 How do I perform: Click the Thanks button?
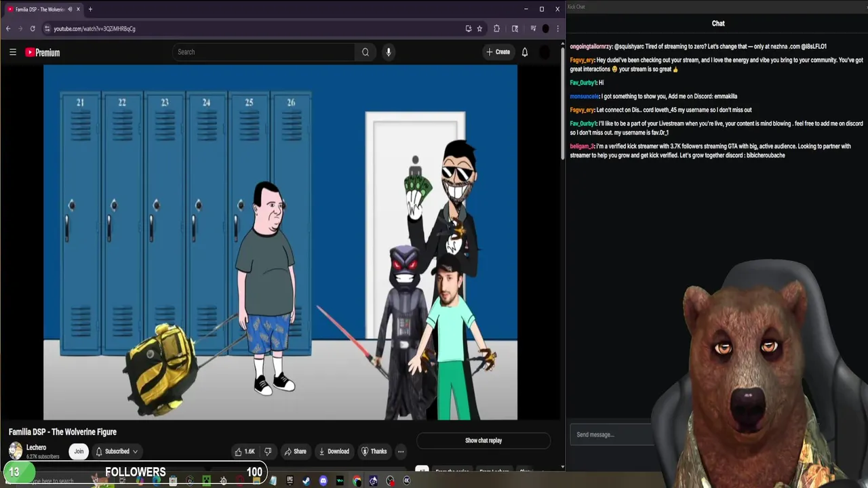(x=374, y=451)
